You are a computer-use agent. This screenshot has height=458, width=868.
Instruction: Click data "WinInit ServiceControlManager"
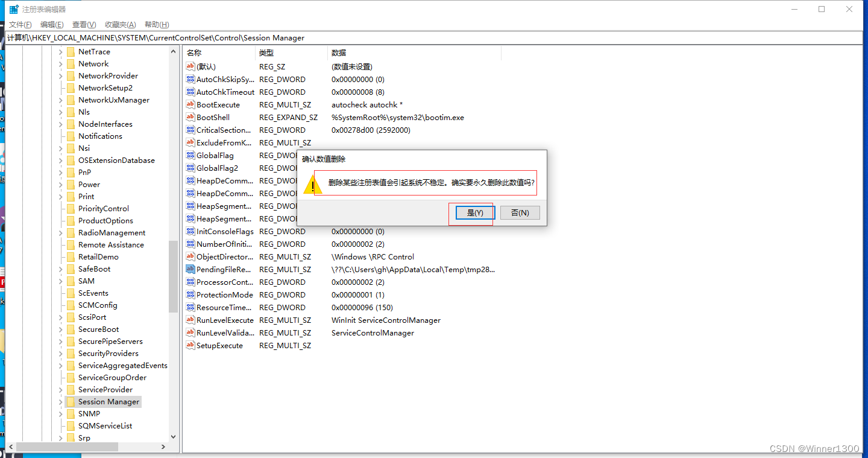coord(386,320)
